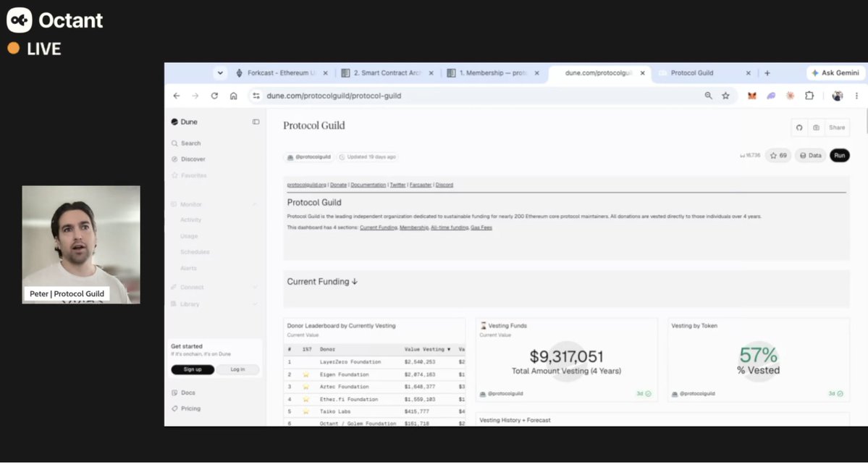Click the Ask Gemini button
This screenshot has width=868, height=465.
point(835,73)
